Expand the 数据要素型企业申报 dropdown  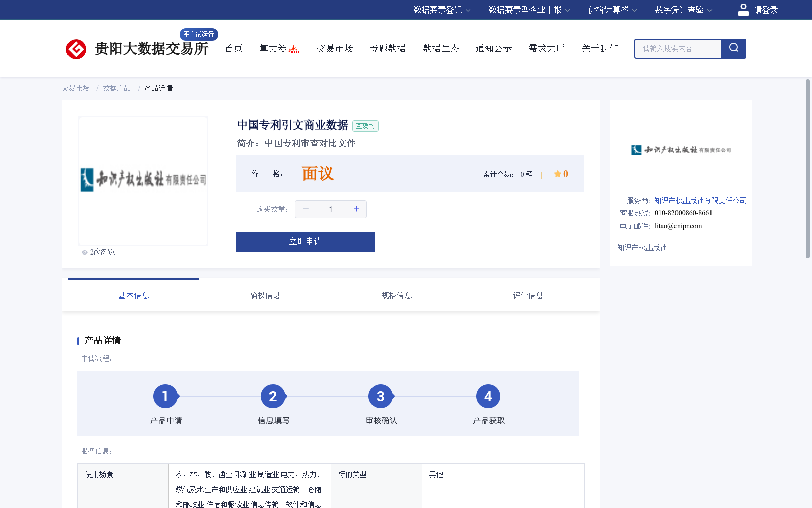pos(529,10)
